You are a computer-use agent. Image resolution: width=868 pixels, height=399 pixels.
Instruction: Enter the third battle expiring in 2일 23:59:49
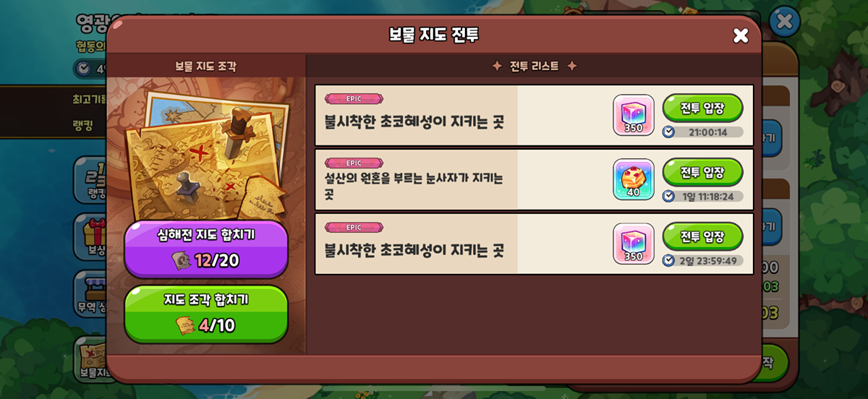click(x=703, y=237)
